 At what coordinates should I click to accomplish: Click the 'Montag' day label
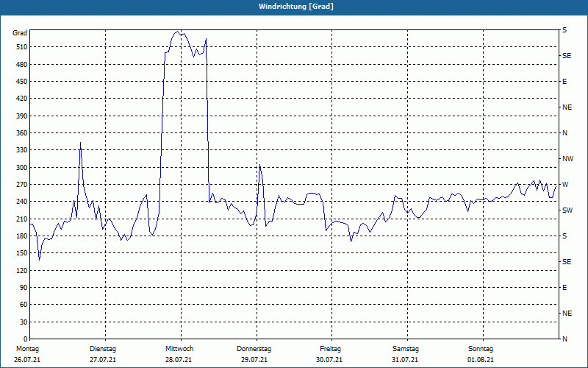pyautogui.click(x=27, y=349)
